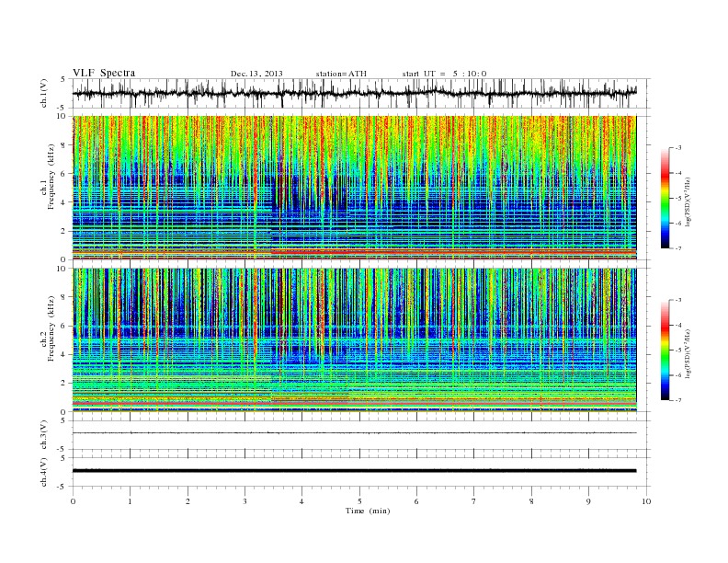Click the "-7" label on ch.2 colorbar
728x563 pixels.
tap(678, 400)
